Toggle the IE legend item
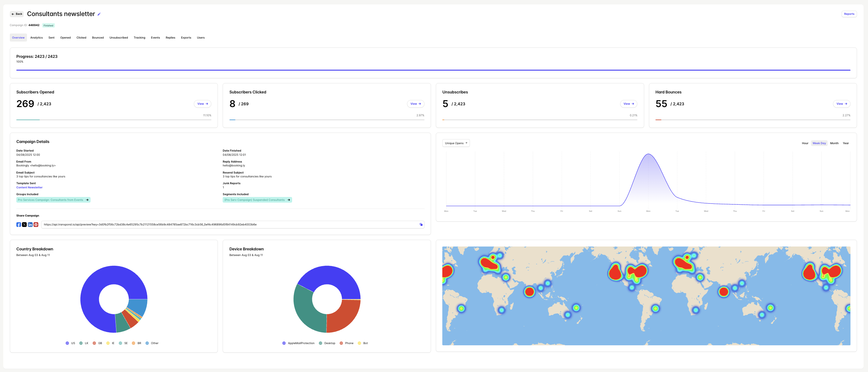 coord(110,344)
